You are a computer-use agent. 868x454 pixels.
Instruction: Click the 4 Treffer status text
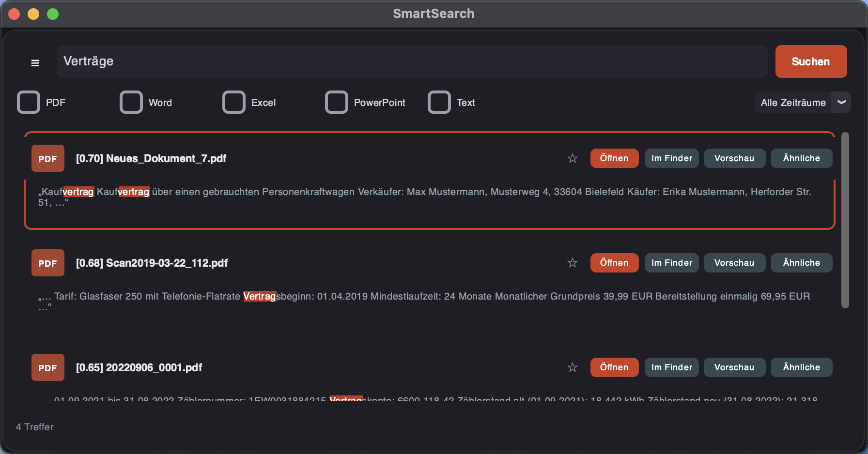click(x=35, y=427)
